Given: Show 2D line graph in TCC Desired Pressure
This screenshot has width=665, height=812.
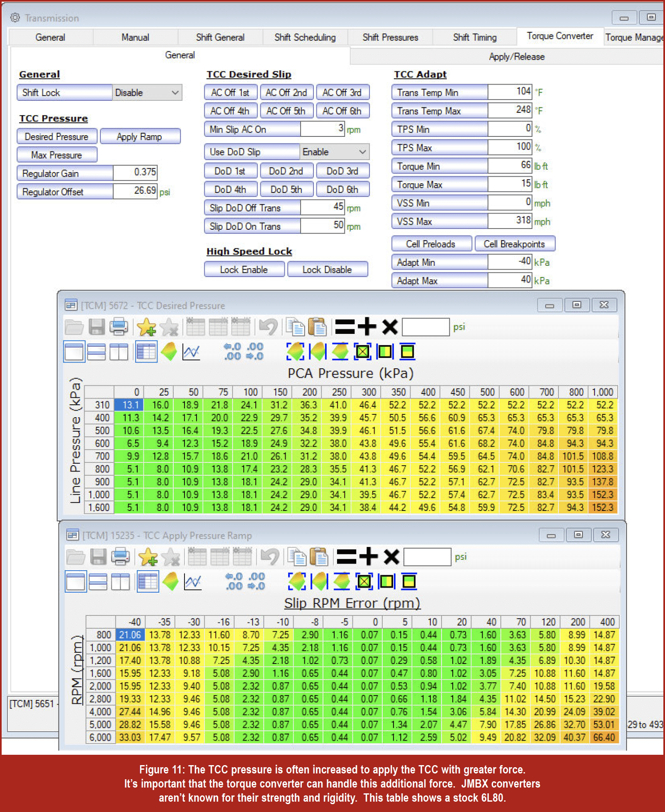Looking at the screenshot, I should click(192, 352).
